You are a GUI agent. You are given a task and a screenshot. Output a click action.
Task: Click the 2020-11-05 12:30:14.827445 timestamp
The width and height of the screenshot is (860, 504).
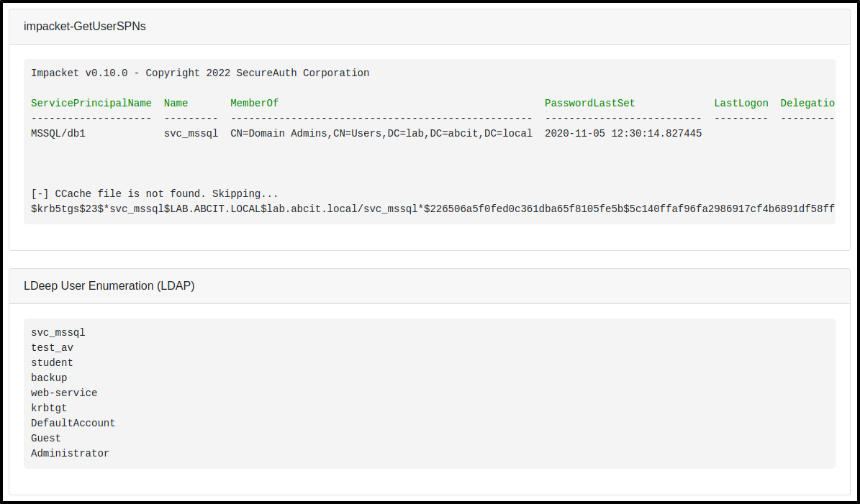(623, 133)
